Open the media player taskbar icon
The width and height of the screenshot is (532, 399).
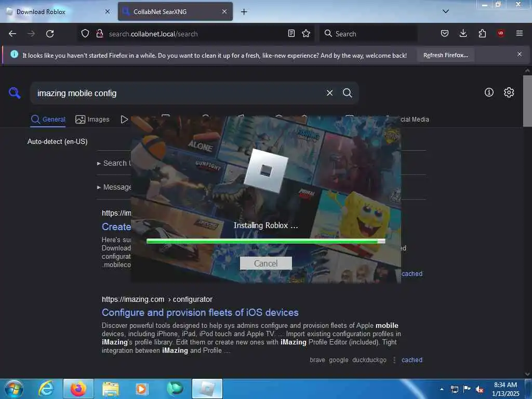tap(141, 389)
